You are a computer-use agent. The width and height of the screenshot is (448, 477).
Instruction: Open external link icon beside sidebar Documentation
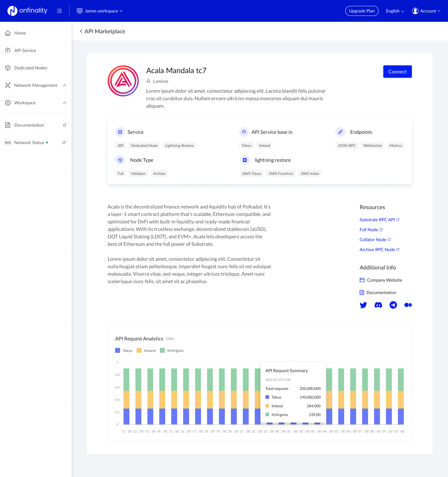65,125
